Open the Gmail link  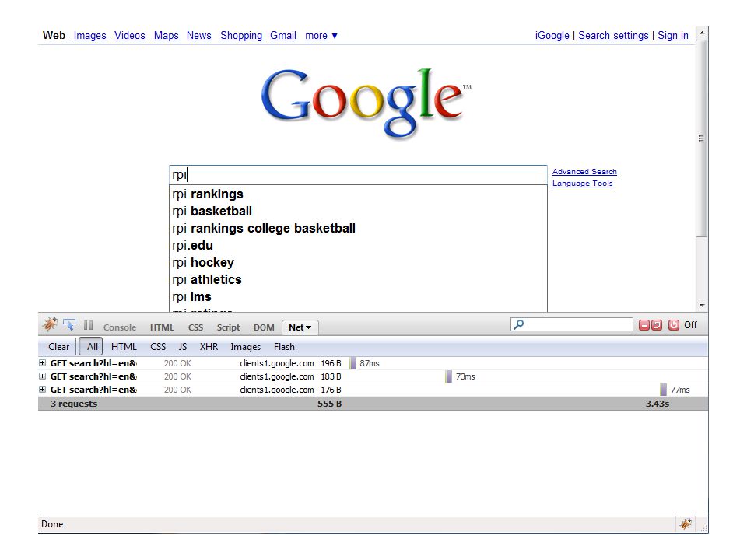tap(283, 36)
